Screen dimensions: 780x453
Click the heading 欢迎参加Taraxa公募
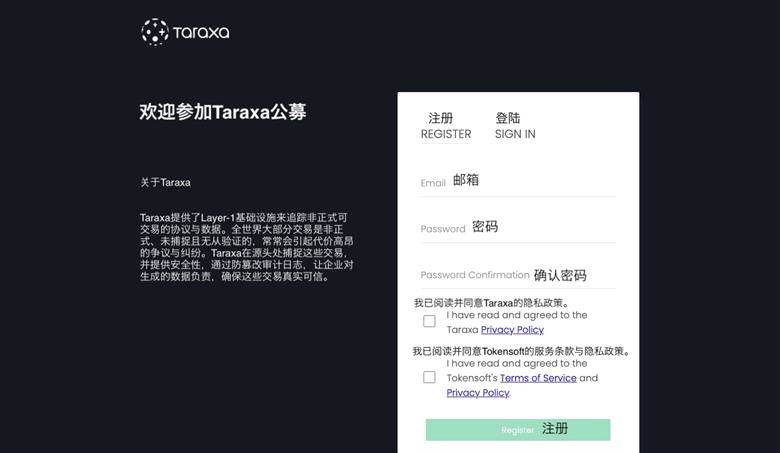222,112
